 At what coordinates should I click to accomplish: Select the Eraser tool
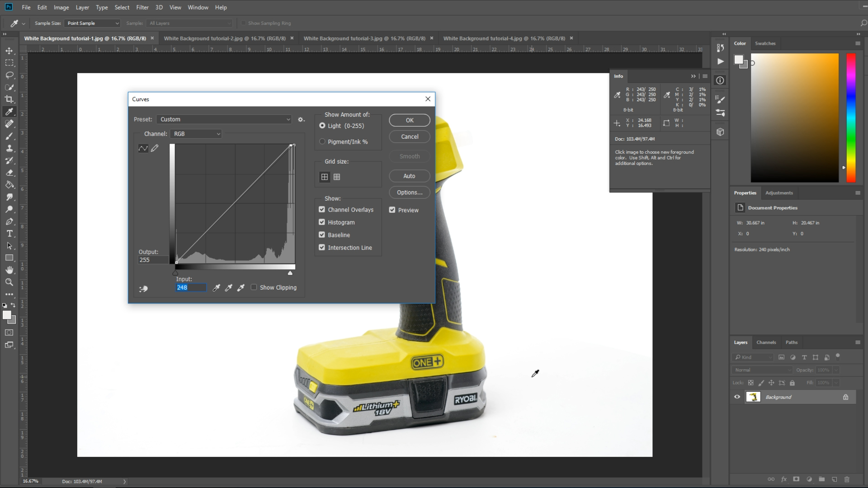click(x=9, y=173)
